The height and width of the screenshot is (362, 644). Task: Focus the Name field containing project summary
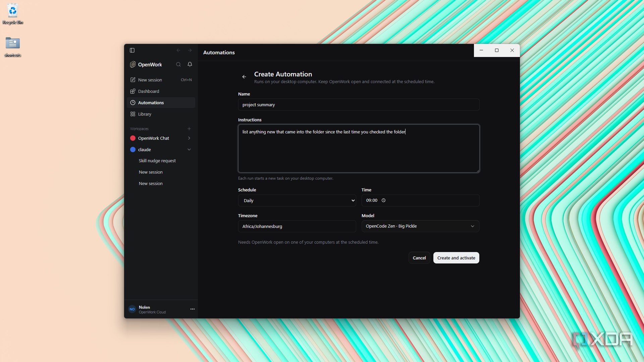click(359, 105)
